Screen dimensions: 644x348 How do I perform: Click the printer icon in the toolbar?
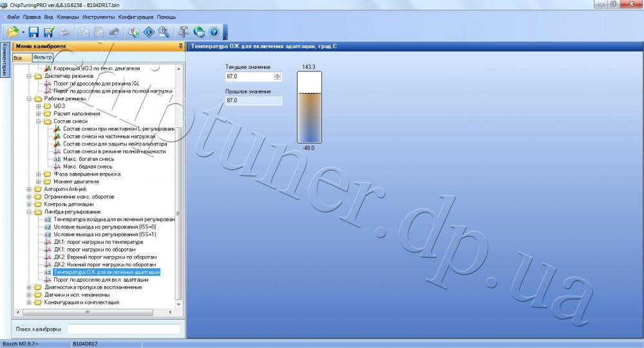click(x=64, y=32)
